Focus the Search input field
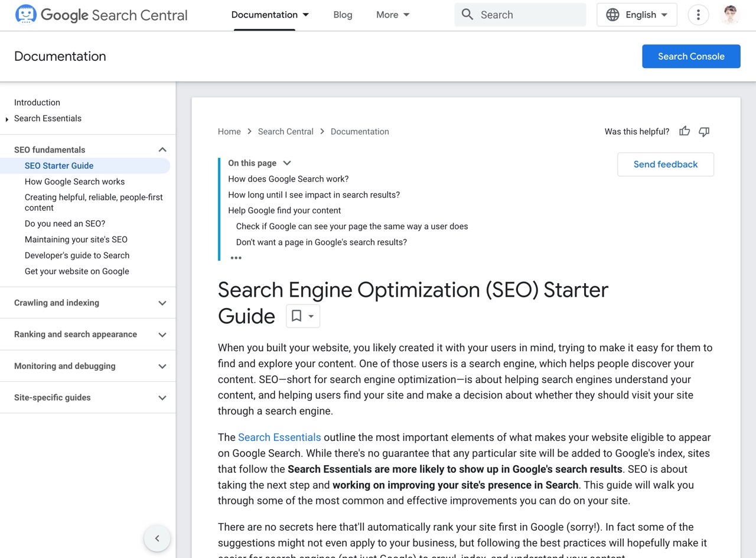 pos(520,15)
